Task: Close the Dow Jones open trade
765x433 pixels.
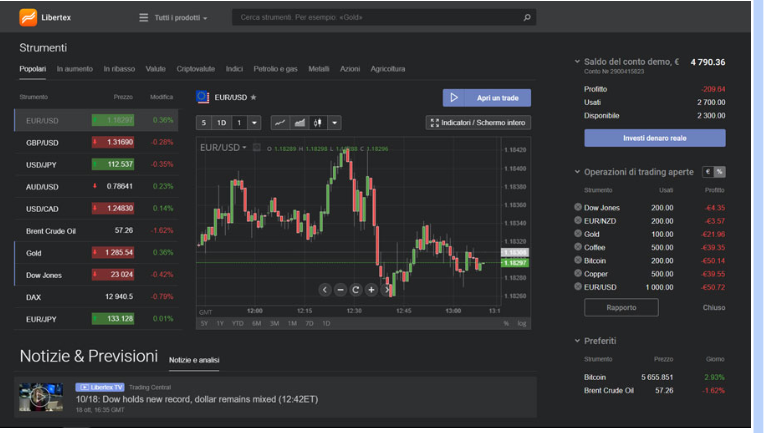Action: coord(578,207)
